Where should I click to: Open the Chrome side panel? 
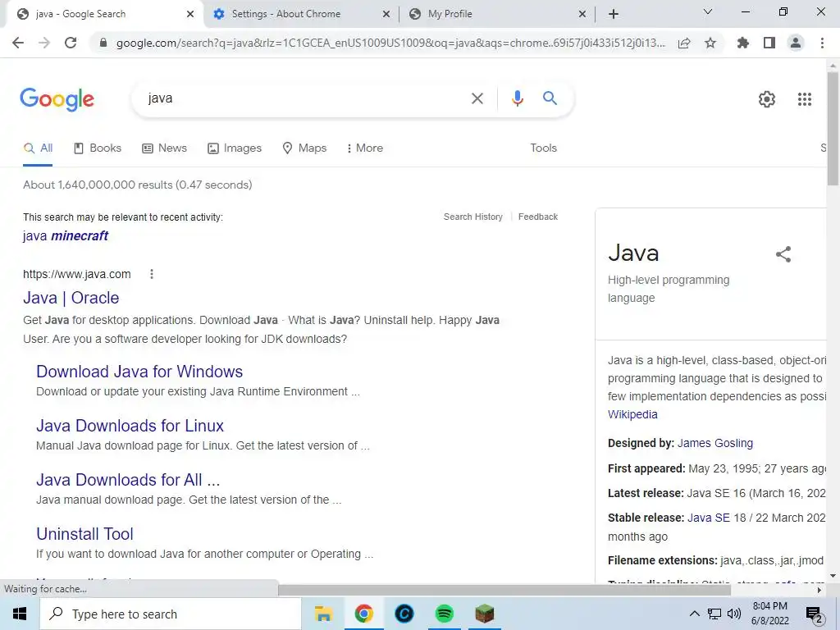point(769,43)
